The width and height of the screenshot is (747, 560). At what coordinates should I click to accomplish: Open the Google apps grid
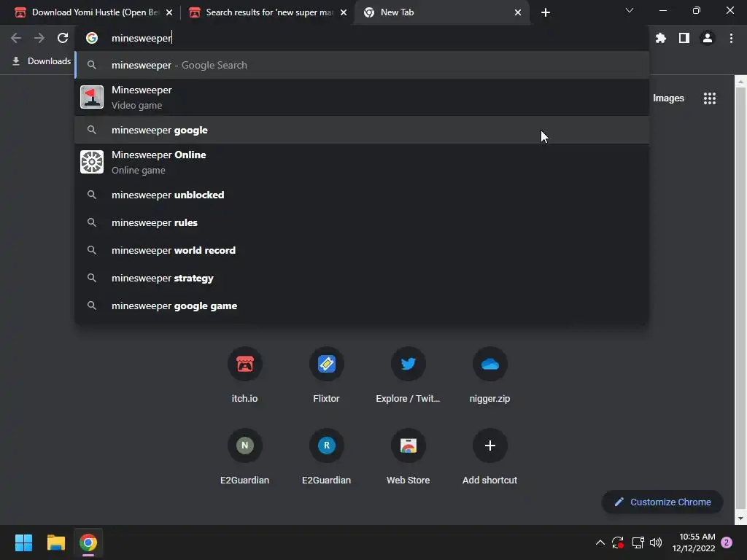[709, 98]
